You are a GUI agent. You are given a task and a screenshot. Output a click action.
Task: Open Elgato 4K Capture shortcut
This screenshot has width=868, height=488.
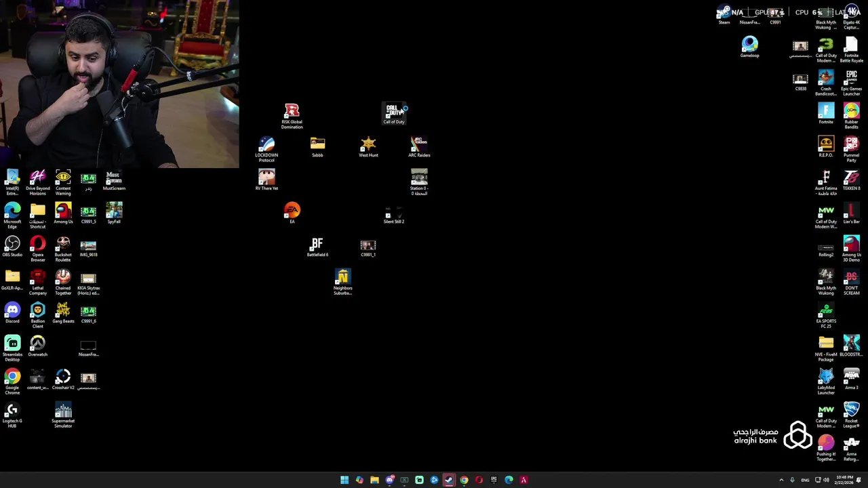click(x=852, y=17)
